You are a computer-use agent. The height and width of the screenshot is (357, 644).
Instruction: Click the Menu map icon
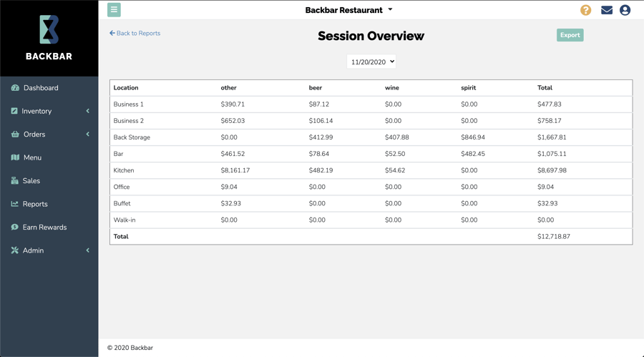click(x=15, y=157)
